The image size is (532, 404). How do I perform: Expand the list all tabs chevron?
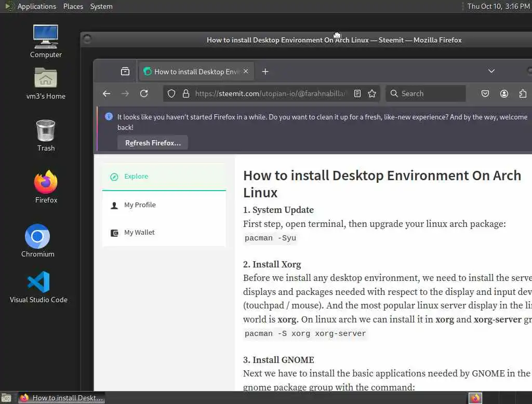click(x=491, y=71)
